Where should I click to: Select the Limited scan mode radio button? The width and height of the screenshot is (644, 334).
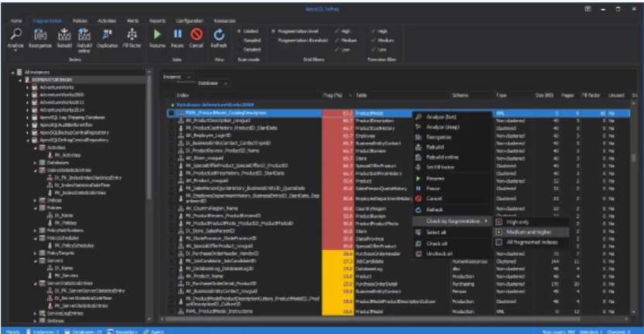click(239, 31)
